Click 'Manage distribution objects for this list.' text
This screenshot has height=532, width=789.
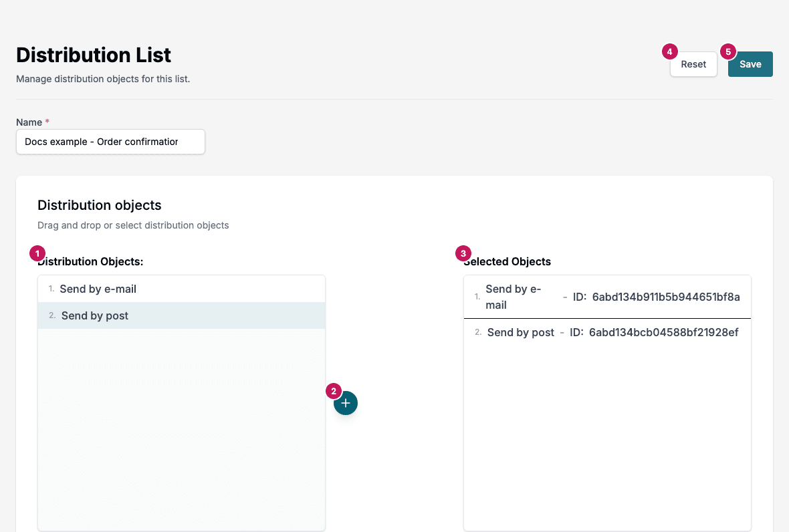(103, 79)
